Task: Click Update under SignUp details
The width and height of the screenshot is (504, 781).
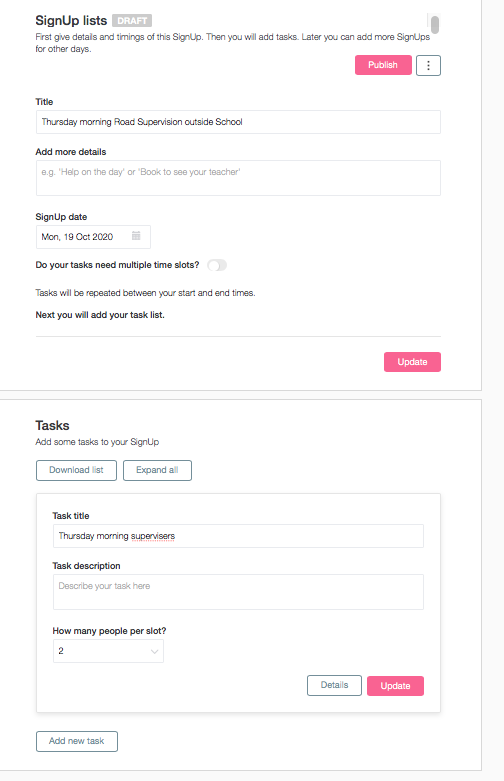Action: click(412, 362)
